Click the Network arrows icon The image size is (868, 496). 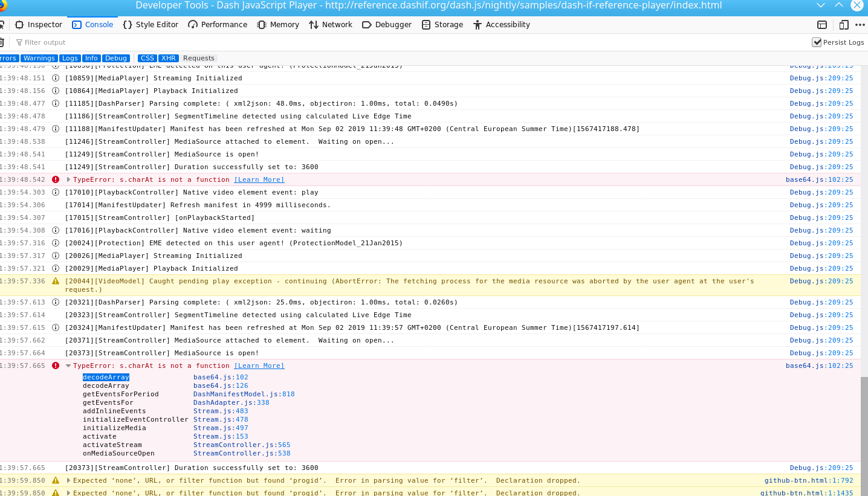point(314,25)
